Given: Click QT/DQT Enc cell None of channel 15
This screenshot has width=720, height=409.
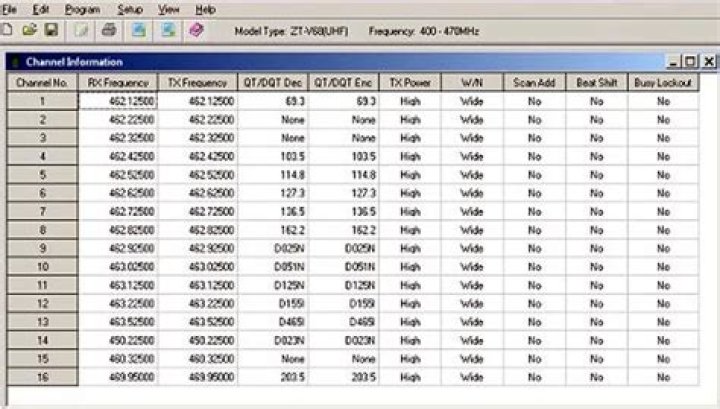Looking at the screenshot, I should pyautogui.click(x=343, y=359).
